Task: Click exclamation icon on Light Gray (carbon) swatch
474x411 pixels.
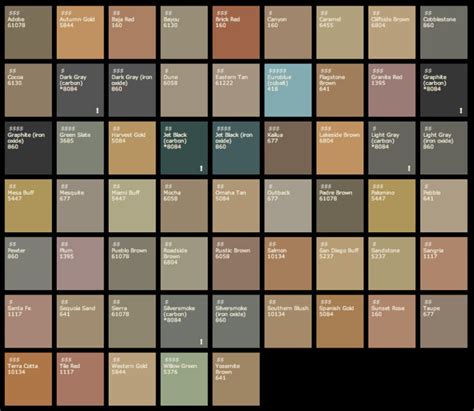Action: [409, 168]
